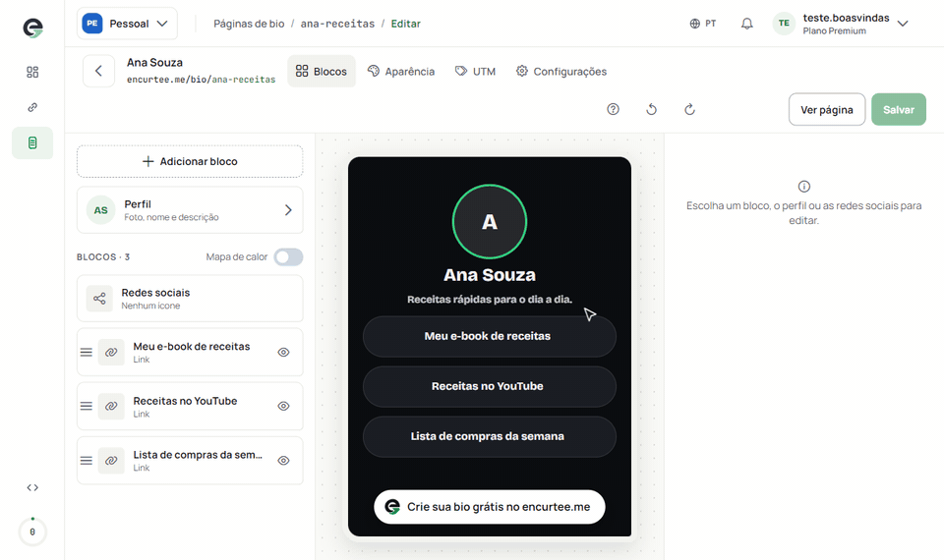Click Adicionar bloco button
Screen dimensions: 944x560
coord(190,161)
